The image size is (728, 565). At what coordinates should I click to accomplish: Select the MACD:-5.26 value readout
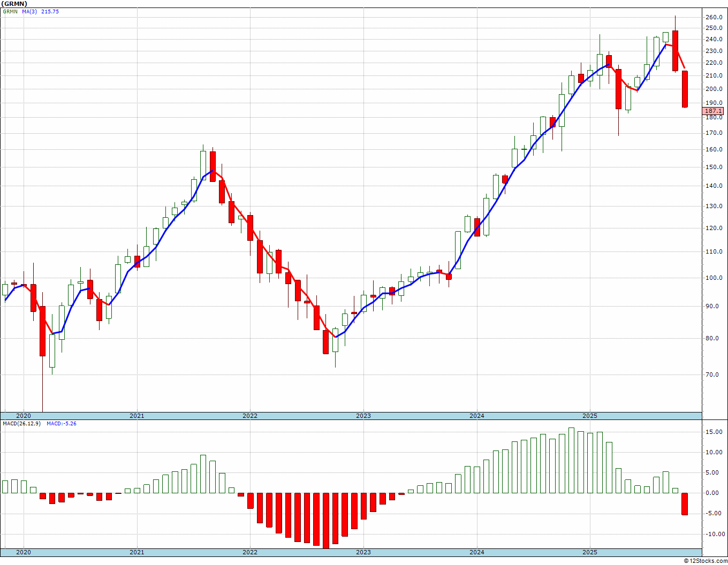(62, 423)
